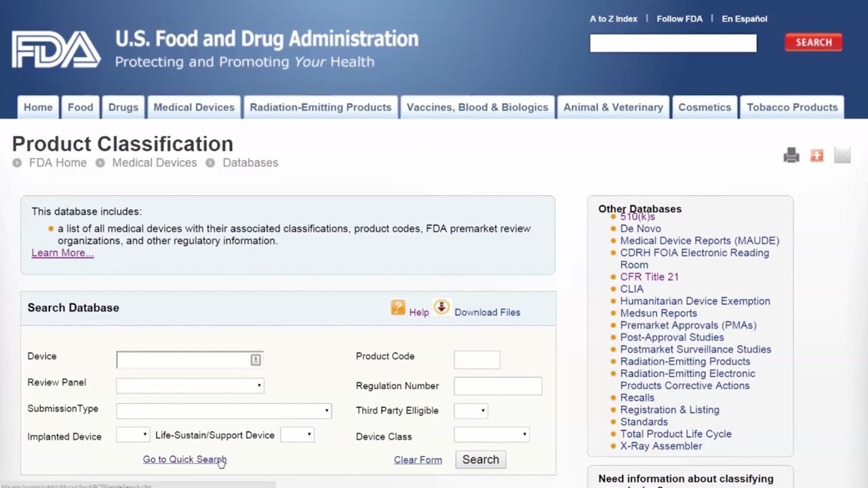Open the Device Class dropdown
The width and height of the screenshot is (868, 488).
coord(492,435)
